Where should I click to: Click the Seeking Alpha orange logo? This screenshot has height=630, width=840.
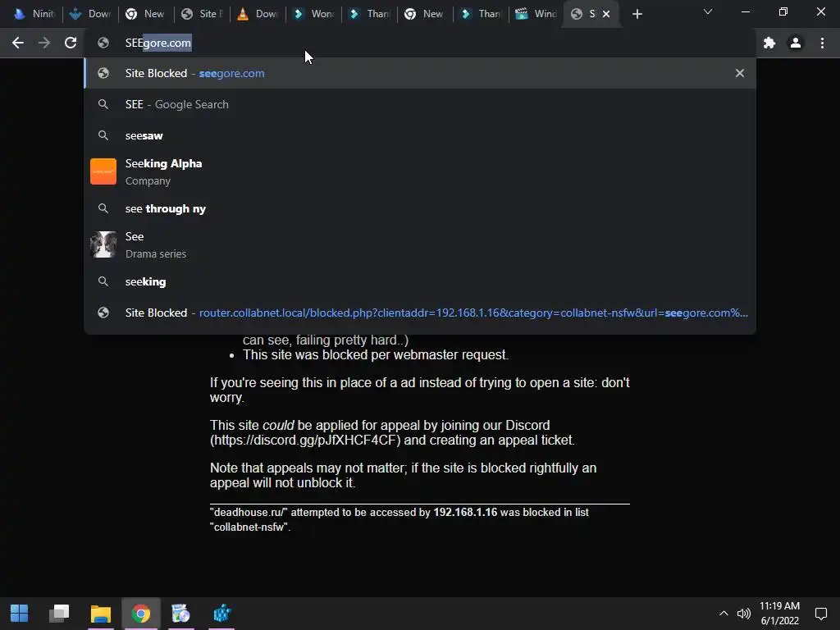[103, 171]
